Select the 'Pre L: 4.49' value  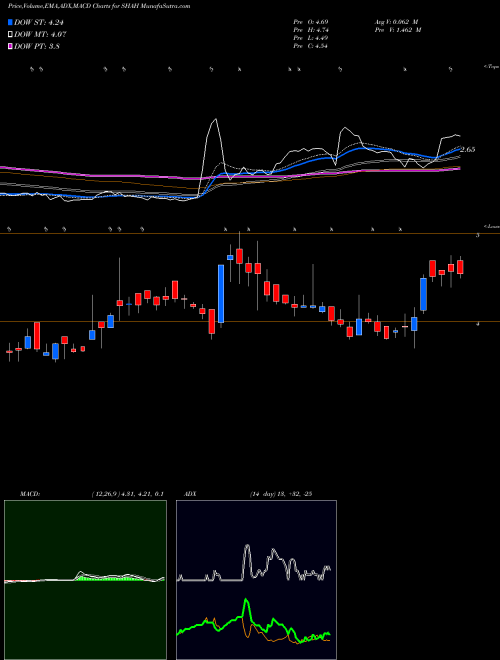(311, 38)
